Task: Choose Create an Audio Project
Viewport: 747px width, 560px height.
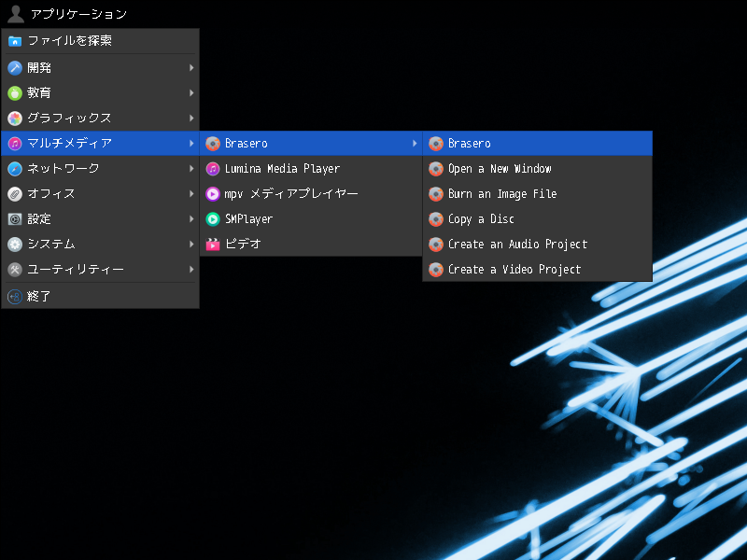Action: (538, 245)
